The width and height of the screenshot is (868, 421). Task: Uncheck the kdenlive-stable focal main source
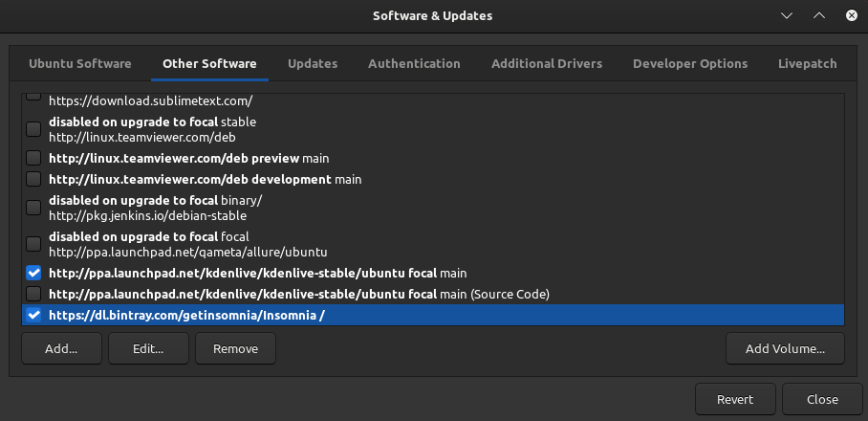point(33,273)
